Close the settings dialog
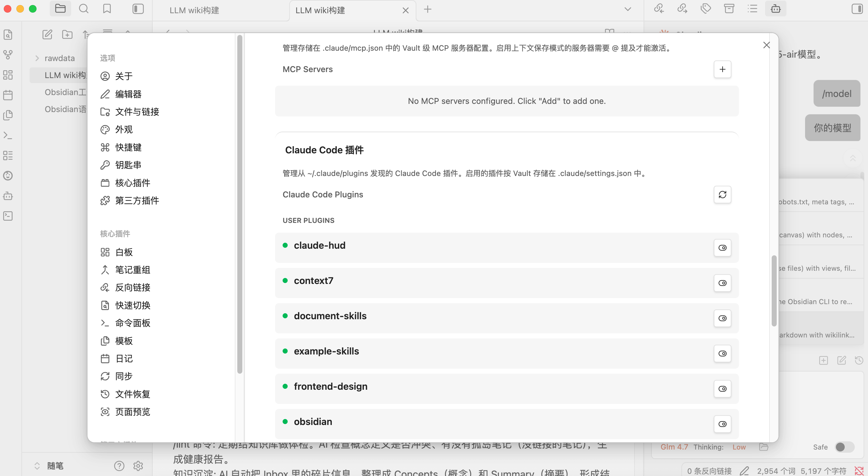868x476 pixels. click(x=767, y=45)
